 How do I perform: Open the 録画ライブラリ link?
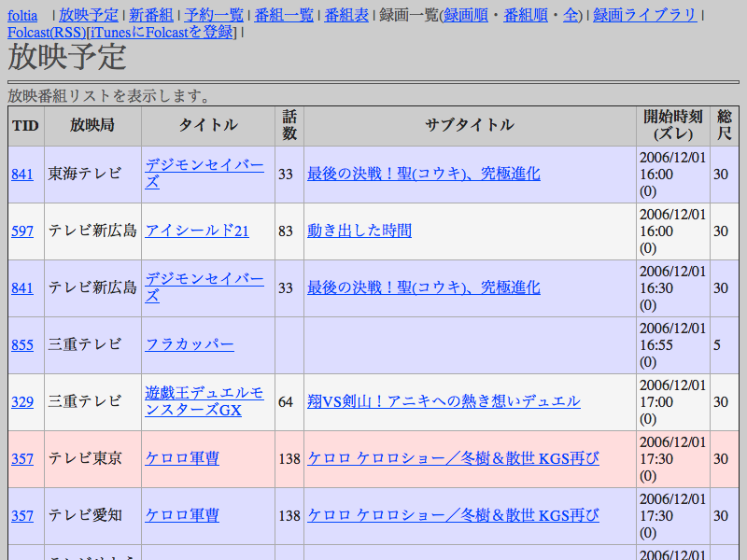[644, 15]
